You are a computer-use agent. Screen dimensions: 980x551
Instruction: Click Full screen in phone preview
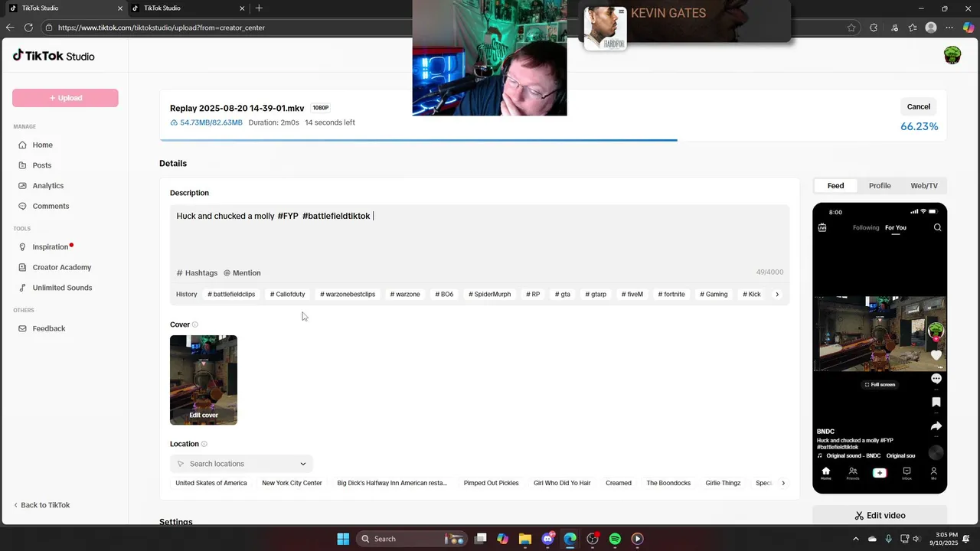coord(880,384)
